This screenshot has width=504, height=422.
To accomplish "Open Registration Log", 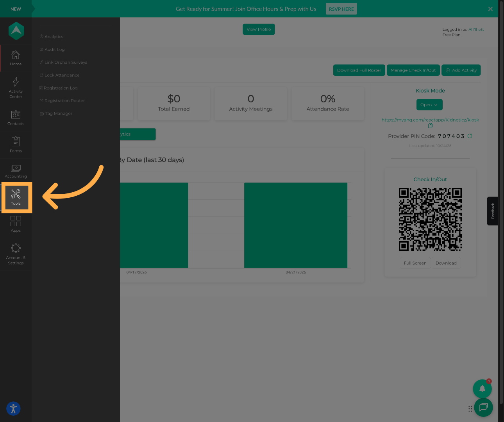I will 59,88.
